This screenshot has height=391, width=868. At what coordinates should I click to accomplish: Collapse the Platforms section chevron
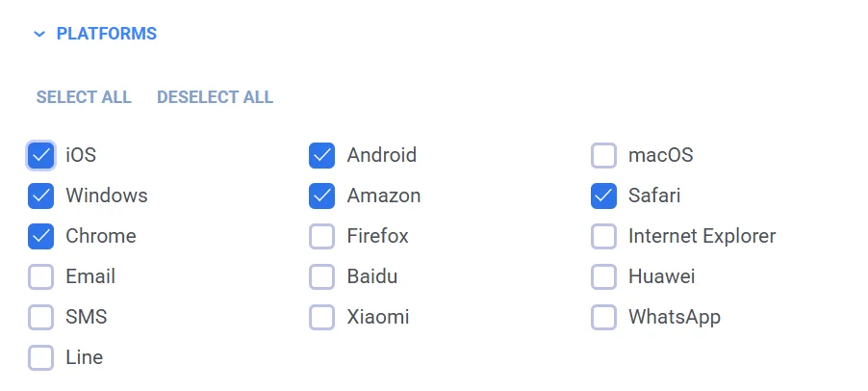39,35
